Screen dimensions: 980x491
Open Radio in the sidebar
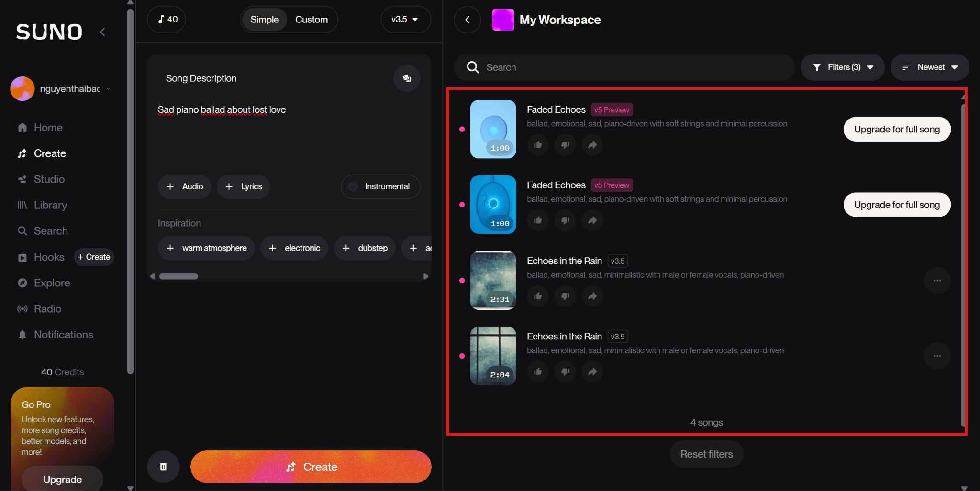point(39,309)
